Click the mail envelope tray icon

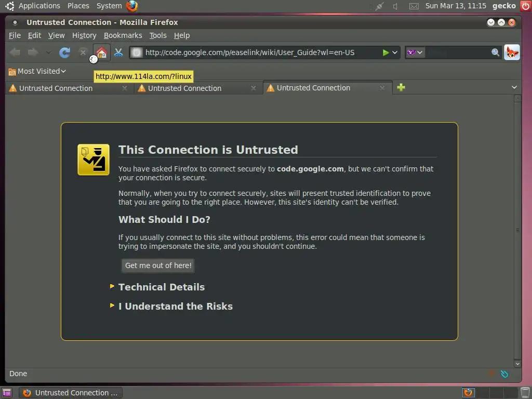[x=414, y=6]
